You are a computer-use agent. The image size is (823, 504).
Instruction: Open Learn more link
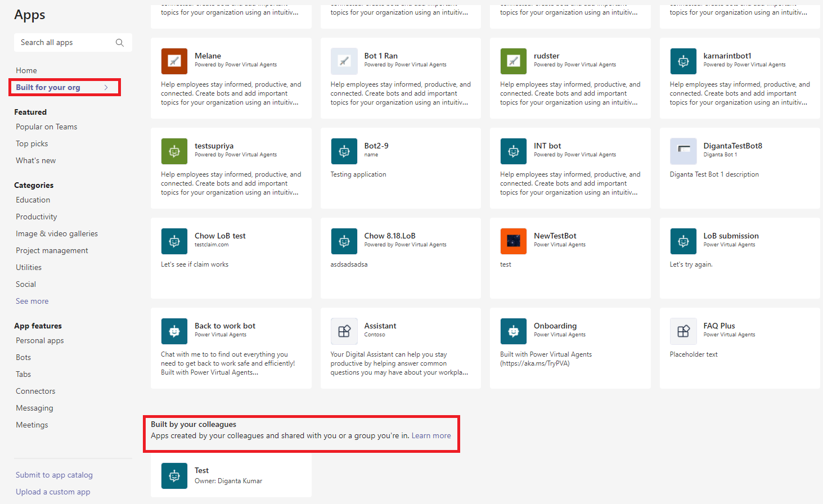(431, 435)
